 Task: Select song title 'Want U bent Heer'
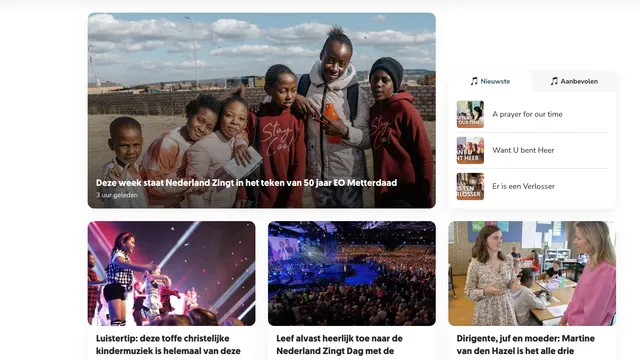[523, 150]
